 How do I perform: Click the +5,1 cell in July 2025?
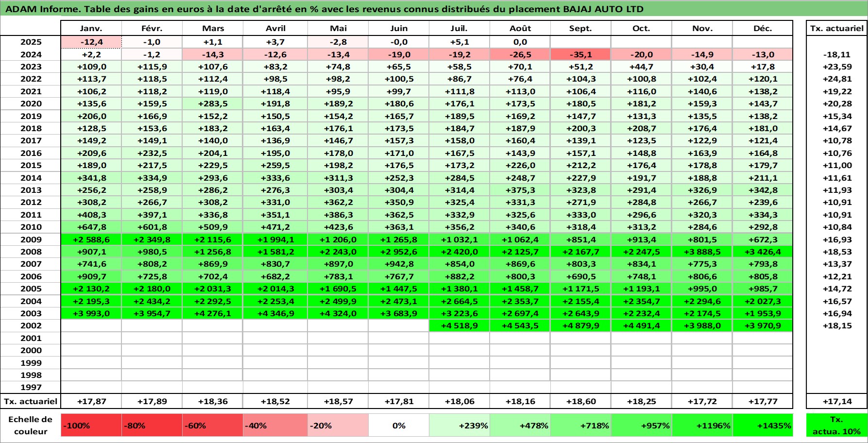(460, 42)
